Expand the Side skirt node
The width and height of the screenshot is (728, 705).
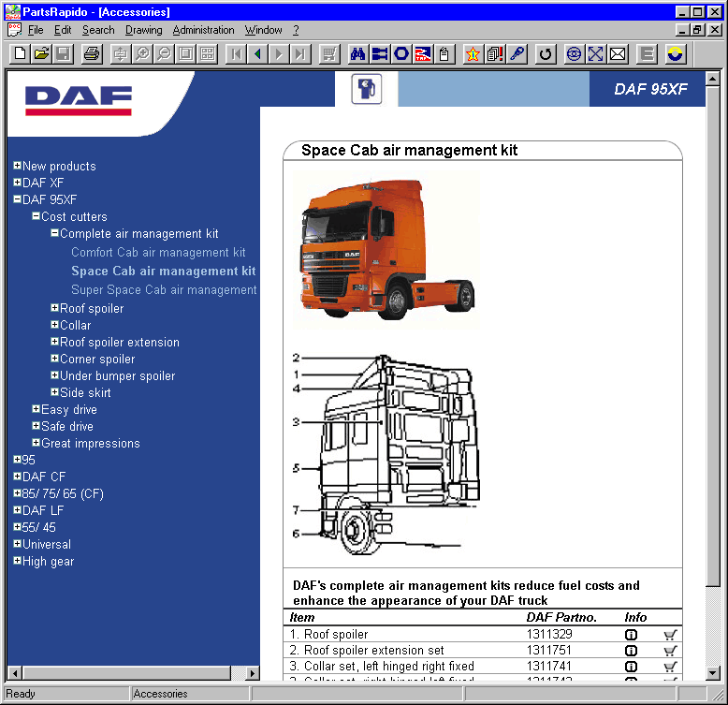(54, 392)
